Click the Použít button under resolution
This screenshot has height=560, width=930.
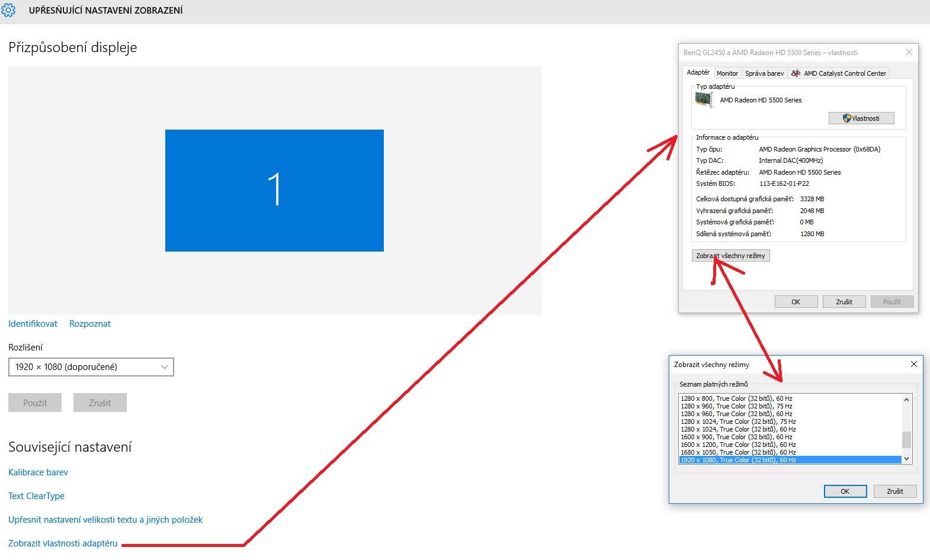(35, 403)
